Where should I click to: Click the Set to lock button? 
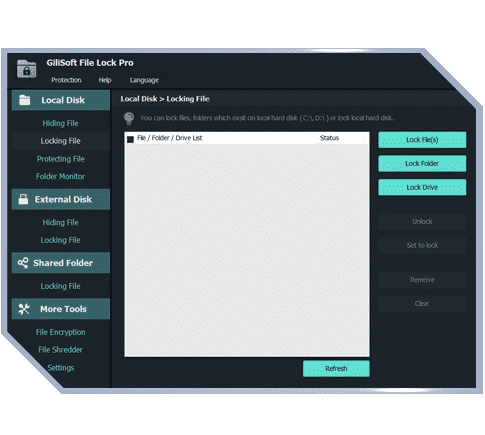[x=422, y=245]
